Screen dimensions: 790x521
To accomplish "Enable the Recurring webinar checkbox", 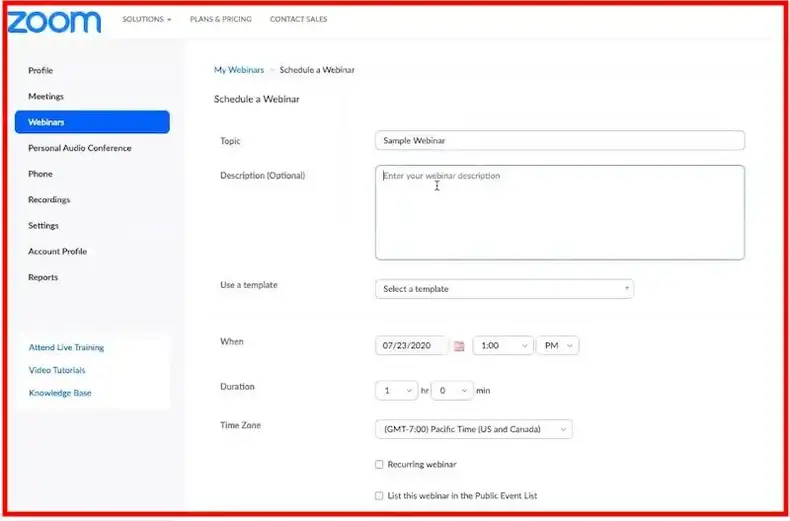I will pos(379,464).
